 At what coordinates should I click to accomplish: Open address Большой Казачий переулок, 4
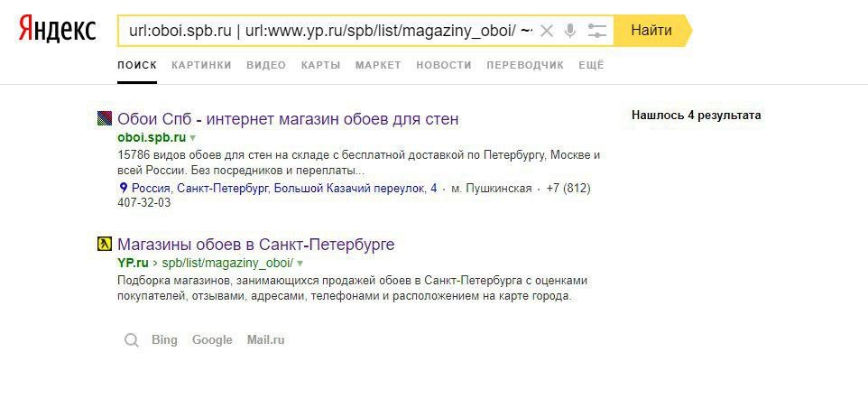coord(284,189)
